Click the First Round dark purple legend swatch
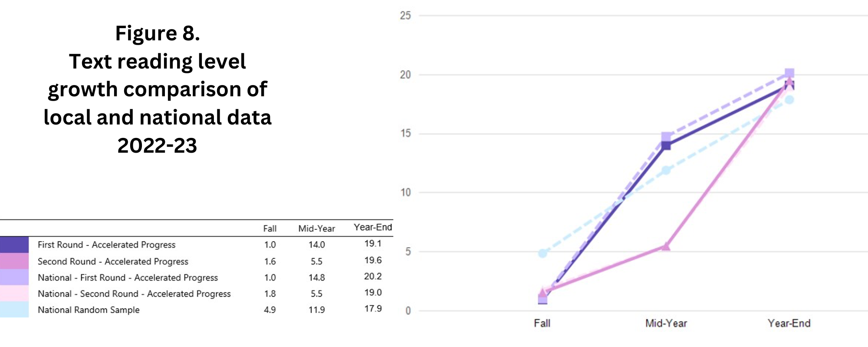The image size is (868, 347). click(14, 245)
